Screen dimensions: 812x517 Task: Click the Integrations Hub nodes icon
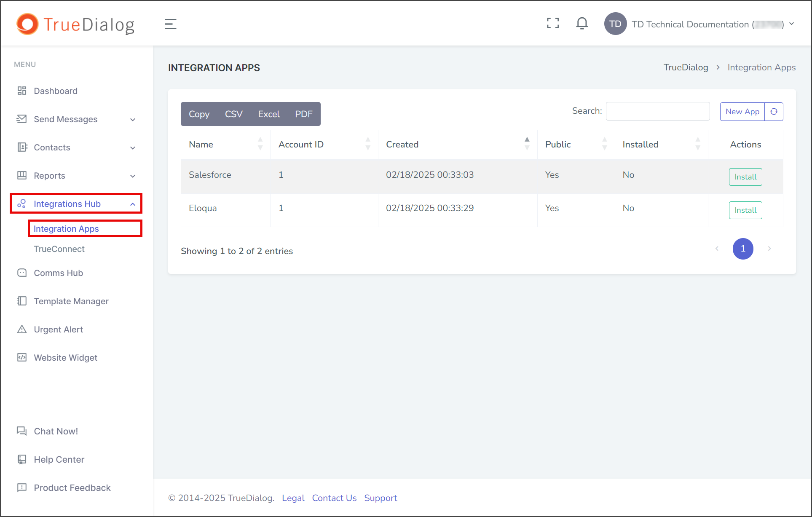click(x=22, y=204)
